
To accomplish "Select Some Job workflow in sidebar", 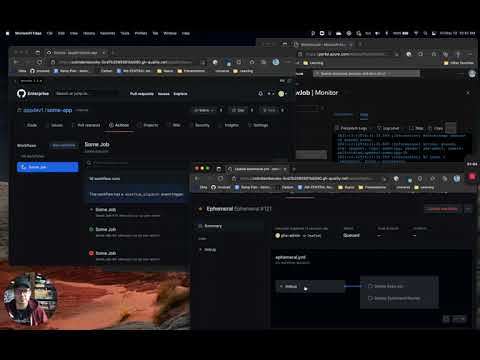I will (x=48, y=167).
